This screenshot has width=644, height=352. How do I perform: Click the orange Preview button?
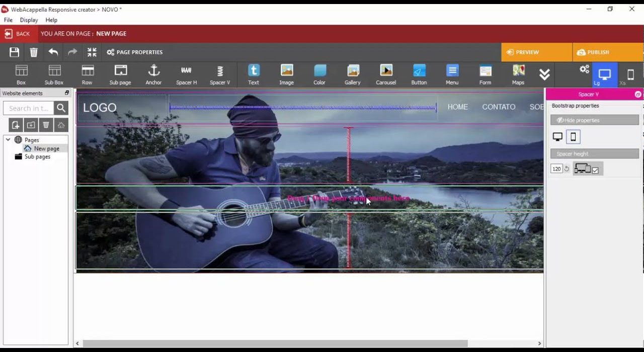pyautogui.click(x=536, y=52)
